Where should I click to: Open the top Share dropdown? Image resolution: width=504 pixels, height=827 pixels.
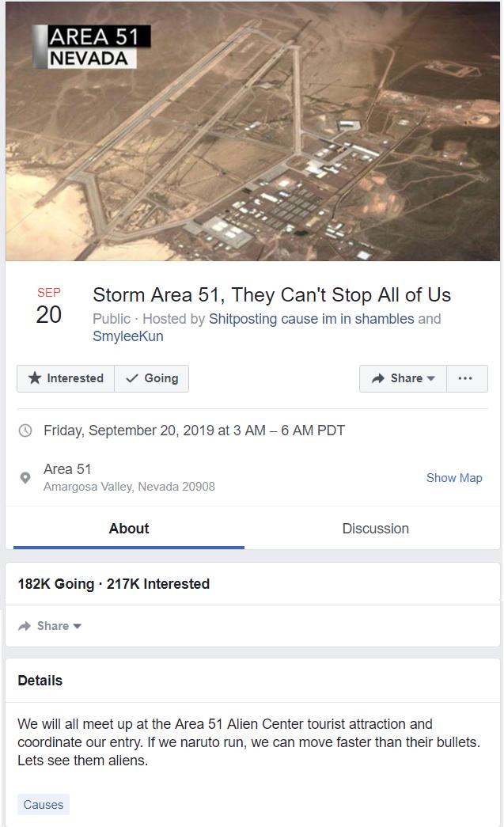403,378
